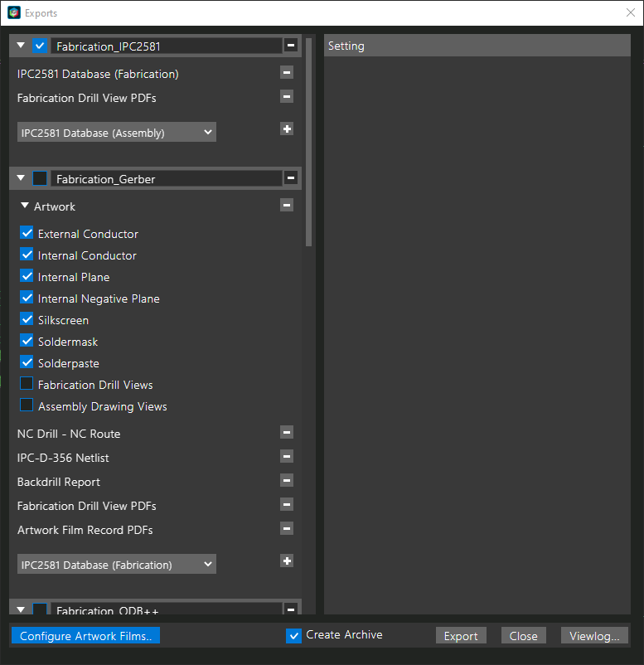Remove Backdrill Report using the minus icon
The height and width of the screenshot is (665, 644).
coord(287,481)
